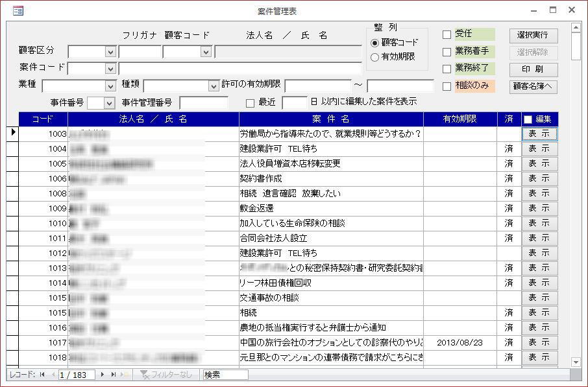Click the 検索 search field
This screenshot has width=588, height=387.
(x=225, y=375)
